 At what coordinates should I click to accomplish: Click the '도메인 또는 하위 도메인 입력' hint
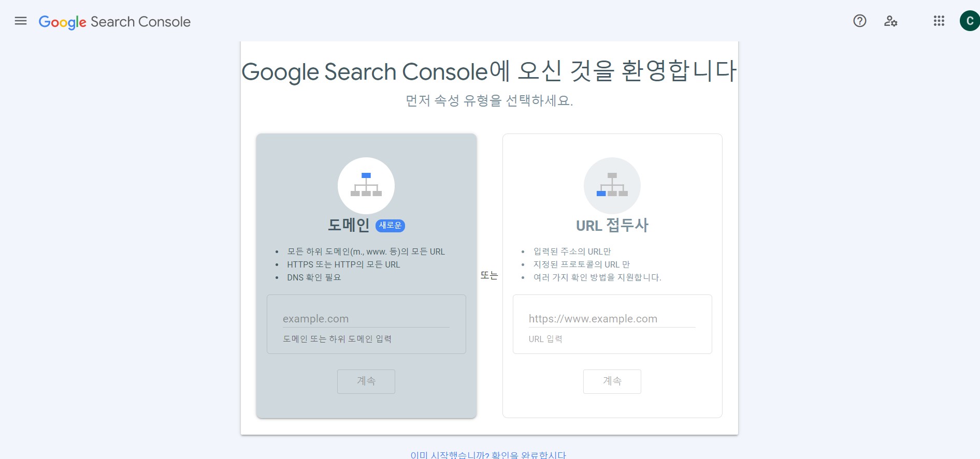pos(337,339)
